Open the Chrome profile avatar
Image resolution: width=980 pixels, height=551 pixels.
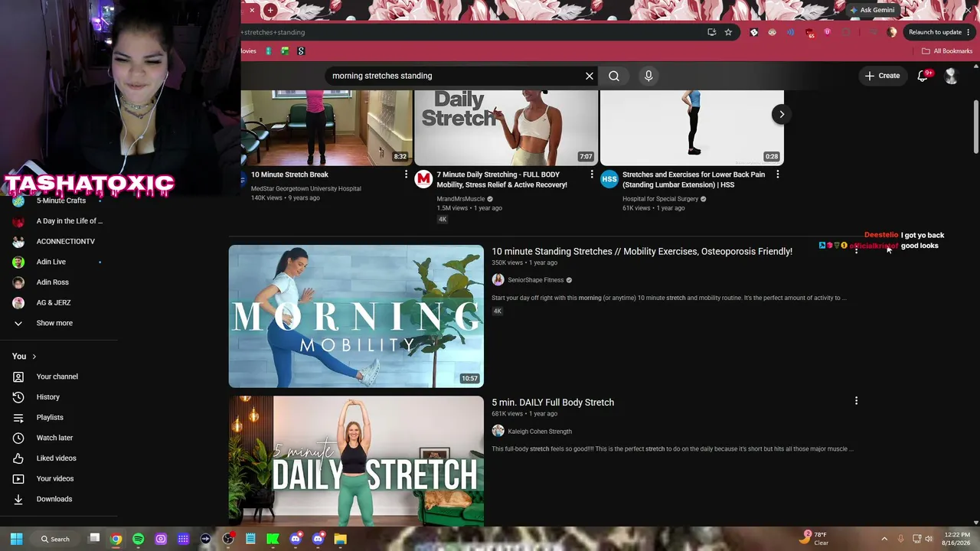[x=892, y=32]
